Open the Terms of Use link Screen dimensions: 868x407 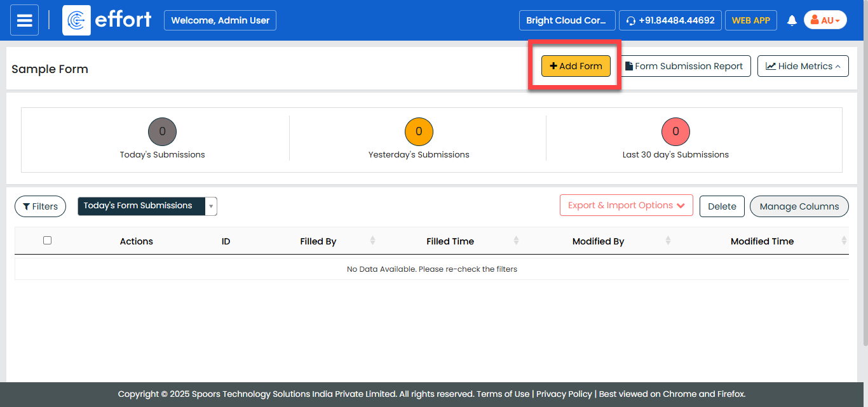503,394
